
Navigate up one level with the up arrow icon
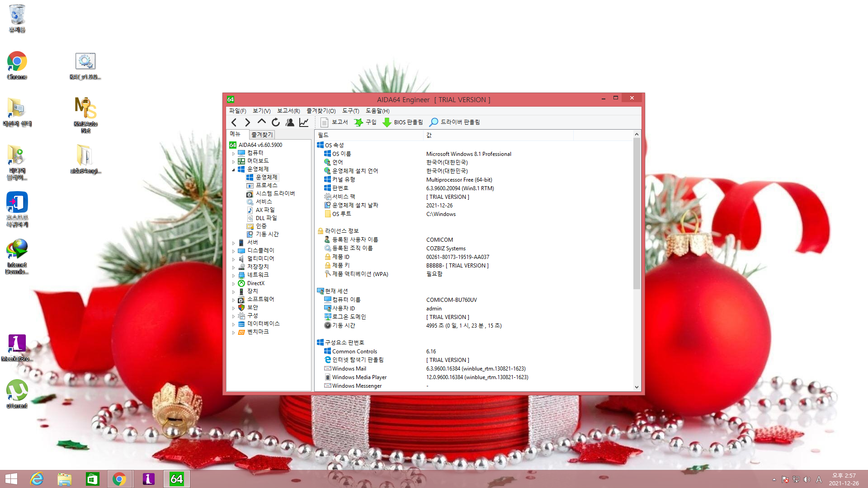click(x=261, y=122)
